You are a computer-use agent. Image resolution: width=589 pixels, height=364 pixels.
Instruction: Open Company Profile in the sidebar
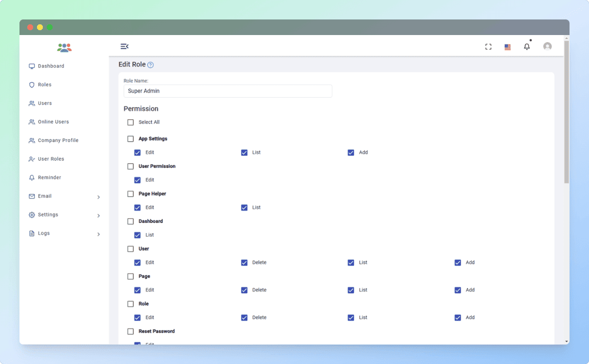(58, 140)
